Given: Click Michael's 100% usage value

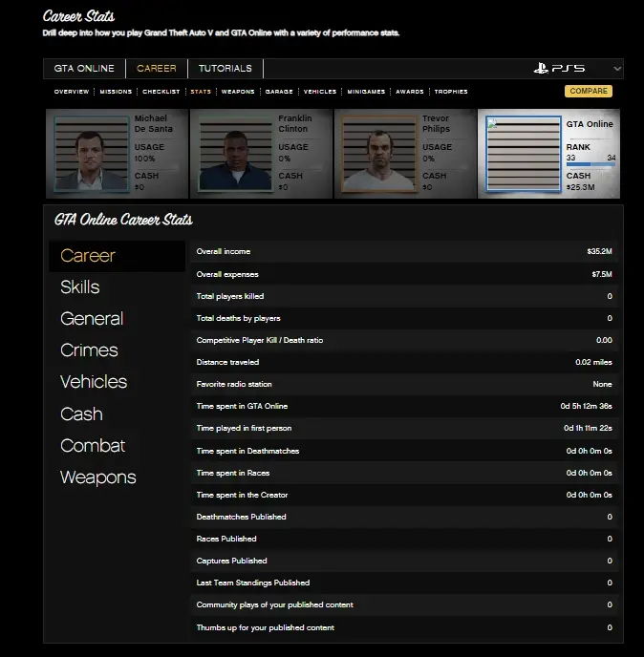Looking at the screenshot, I should coord(144,159).
